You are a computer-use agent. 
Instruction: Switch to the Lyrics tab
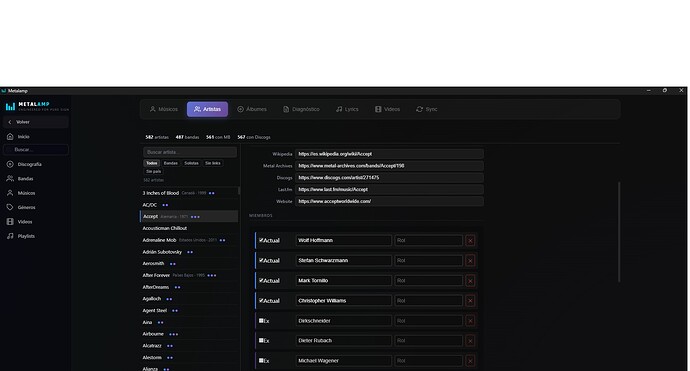[x=347, y=109]
